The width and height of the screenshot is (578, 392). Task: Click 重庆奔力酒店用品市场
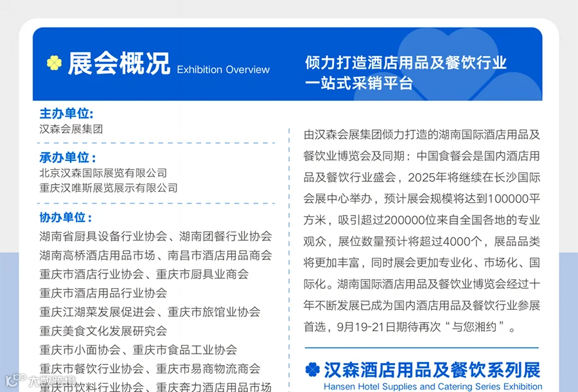pos(214,387)
